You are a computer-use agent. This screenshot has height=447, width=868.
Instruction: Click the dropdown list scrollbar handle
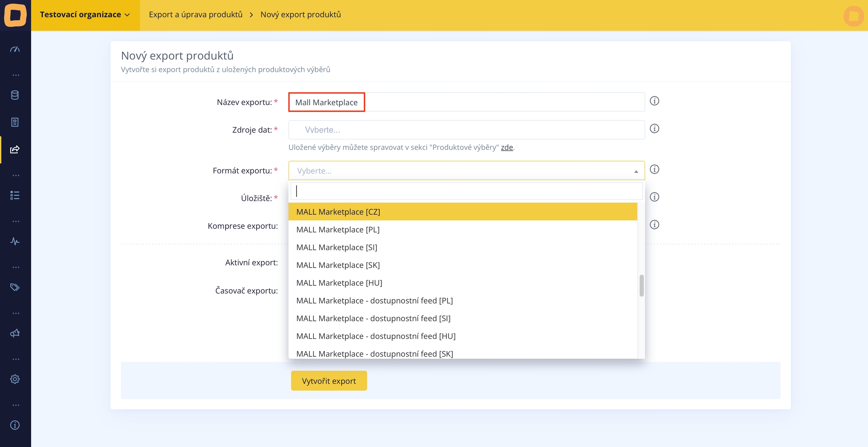[642, 286]
